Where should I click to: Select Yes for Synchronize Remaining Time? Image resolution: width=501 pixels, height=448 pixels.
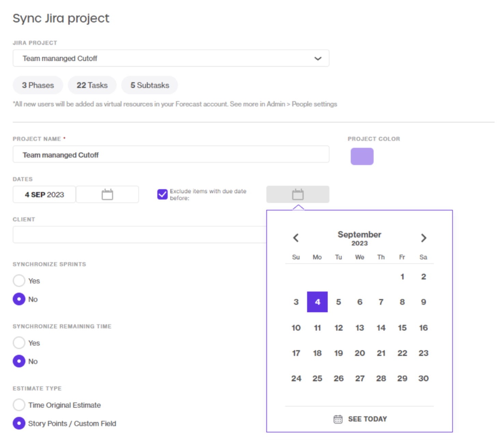click(19, 343)
